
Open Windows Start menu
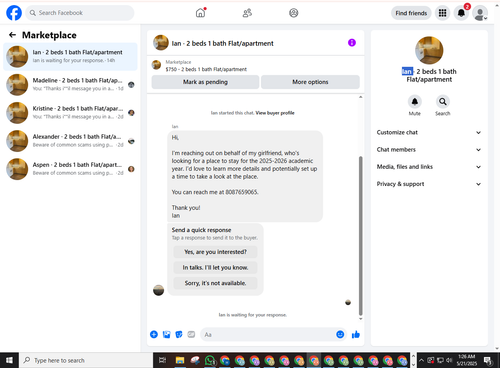(9, 360)
